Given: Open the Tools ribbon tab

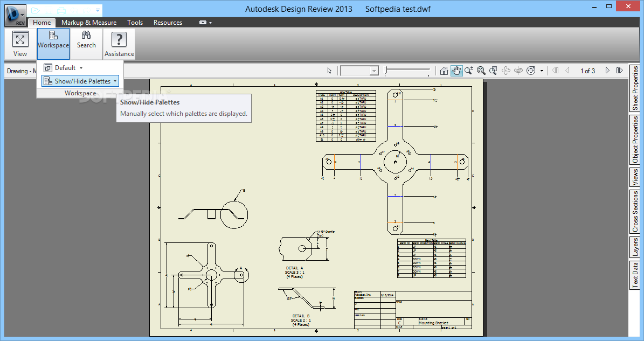Looking at the screenshot, I should [x=135, y=23].
